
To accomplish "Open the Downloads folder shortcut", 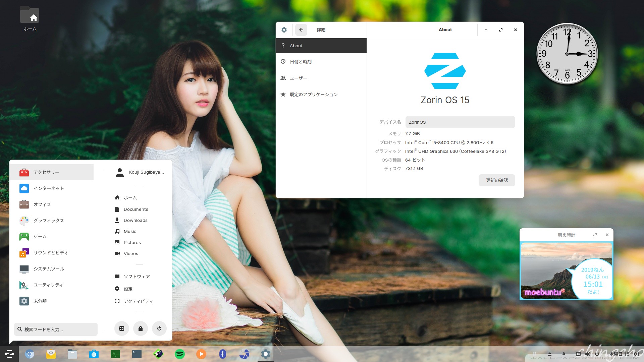I will click(x=131, y=220).
